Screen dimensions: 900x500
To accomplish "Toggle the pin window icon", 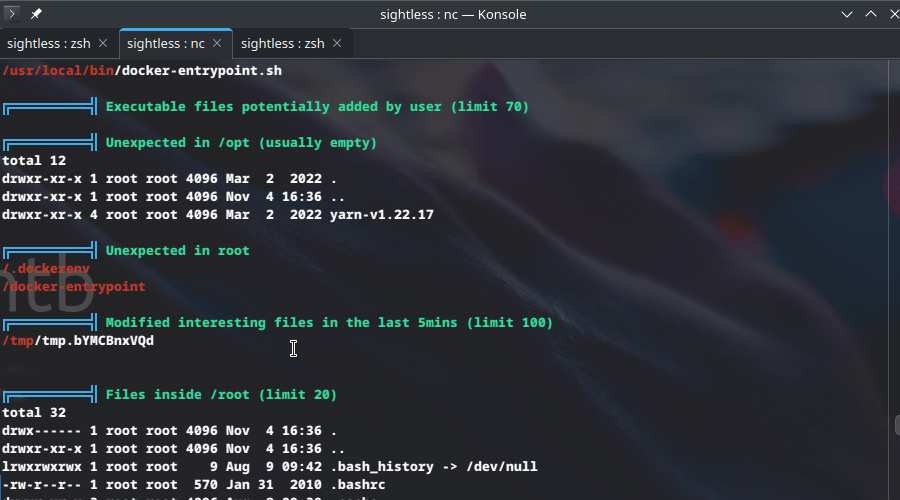I will point(36,14).
